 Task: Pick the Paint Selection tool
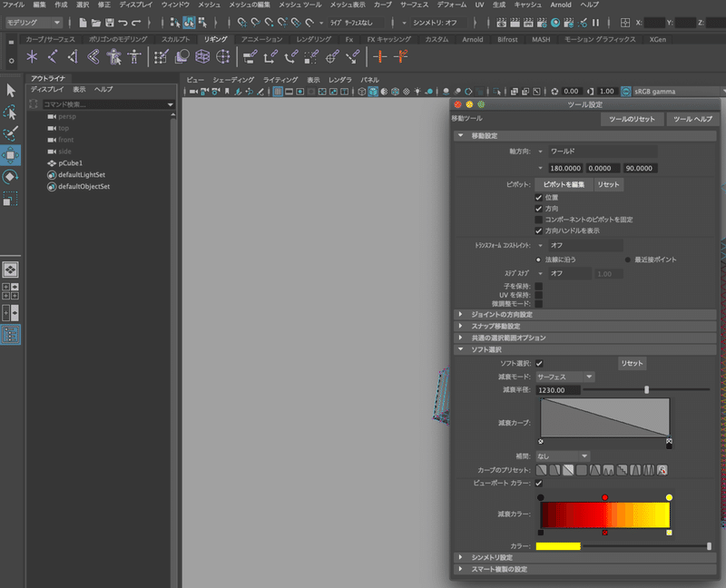(10, 133)
